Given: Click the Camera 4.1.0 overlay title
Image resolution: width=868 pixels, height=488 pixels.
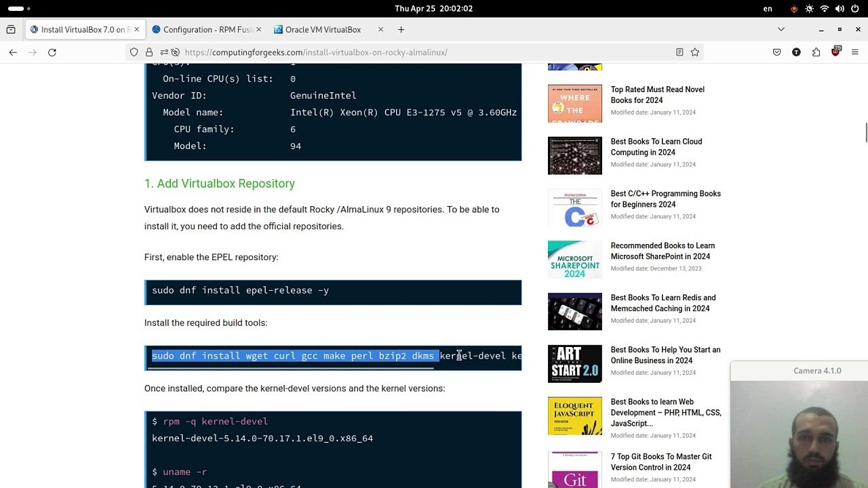Looking at the screenshot, I should pos(817,371).
